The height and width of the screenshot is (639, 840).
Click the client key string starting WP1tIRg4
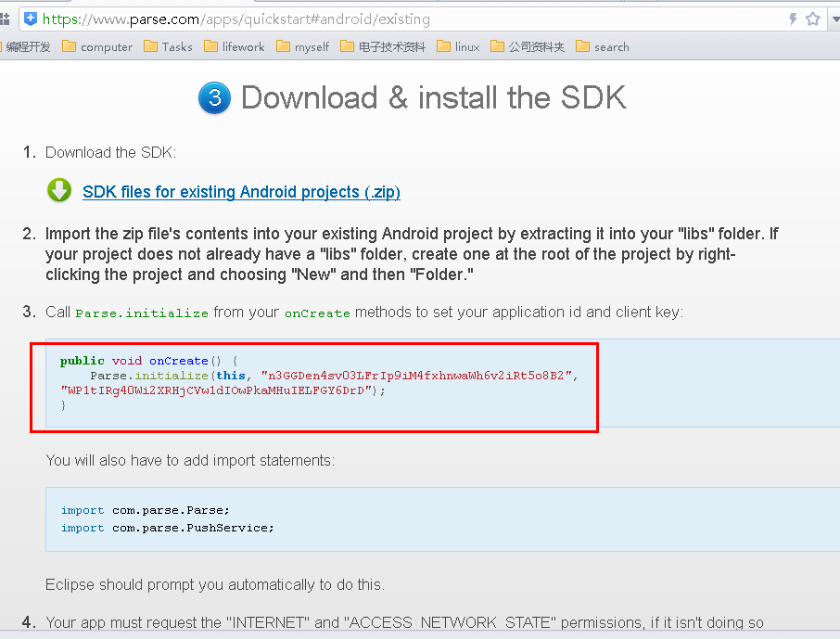click(x=216, y=390)
